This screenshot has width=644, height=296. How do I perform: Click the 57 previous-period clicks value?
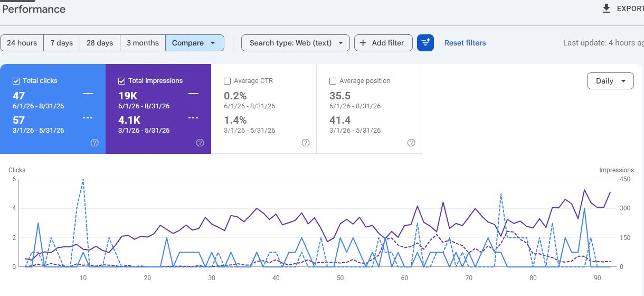pyautogui.click(x=18, y=120)
